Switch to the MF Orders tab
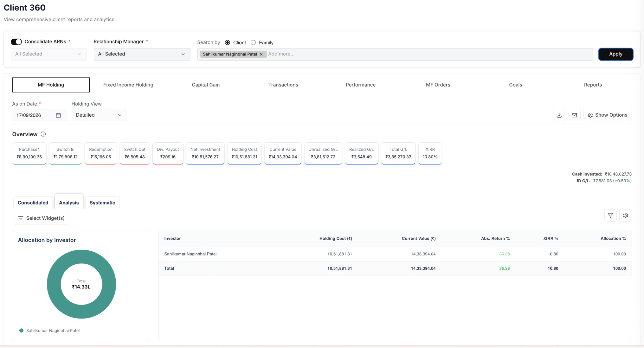This screenshot has height=348, width=644. (x=438, y=85)
